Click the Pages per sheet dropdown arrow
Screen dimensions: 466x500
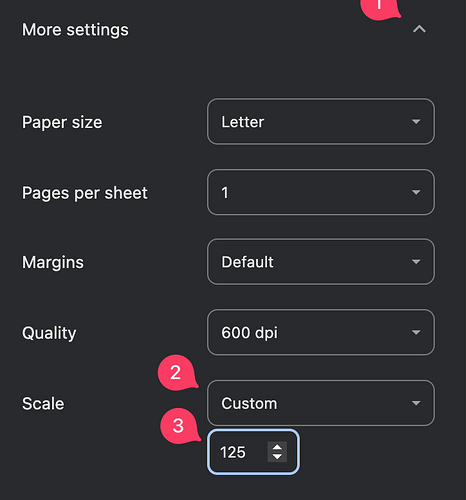(416, 192)
